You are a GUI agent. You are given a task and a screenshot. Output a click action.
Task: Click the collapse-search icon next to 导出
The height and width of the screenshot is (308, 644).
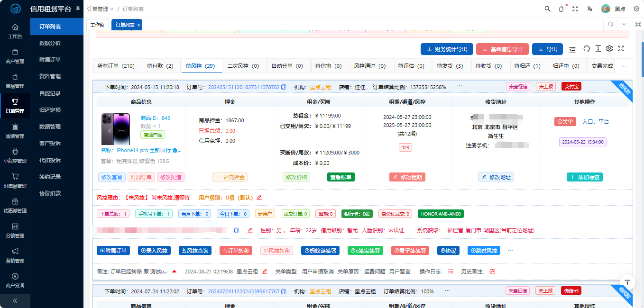pos(572,49)
